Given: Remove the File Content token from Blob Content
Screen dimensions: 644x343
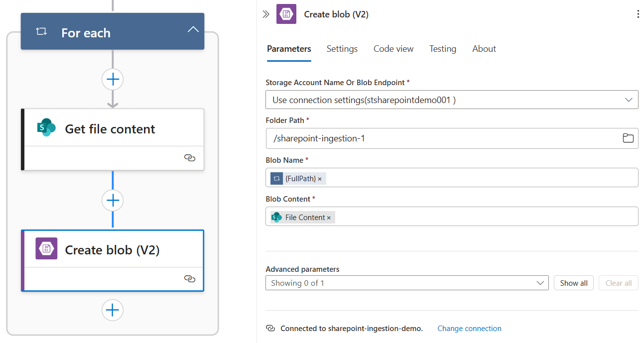Looking at the screenshot, I should coord(329,217).
